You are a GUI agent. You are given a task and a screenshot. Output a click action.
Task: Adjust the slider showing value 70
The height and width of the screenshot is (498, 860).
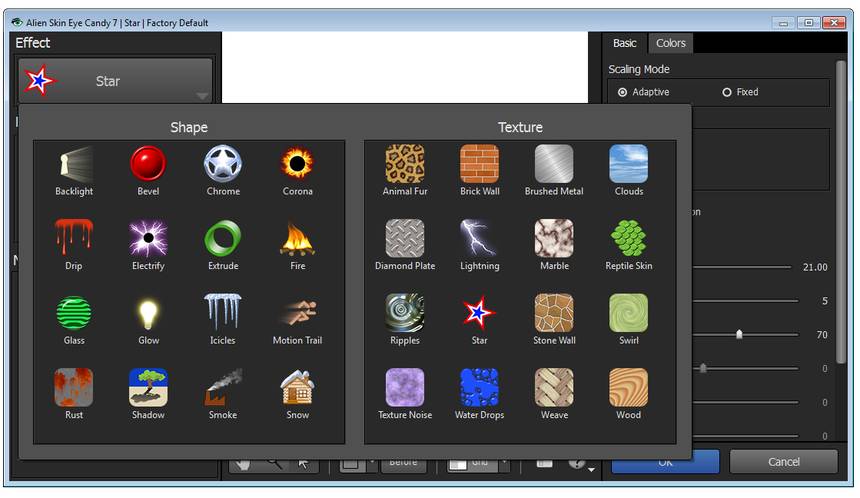coord(739,334)
